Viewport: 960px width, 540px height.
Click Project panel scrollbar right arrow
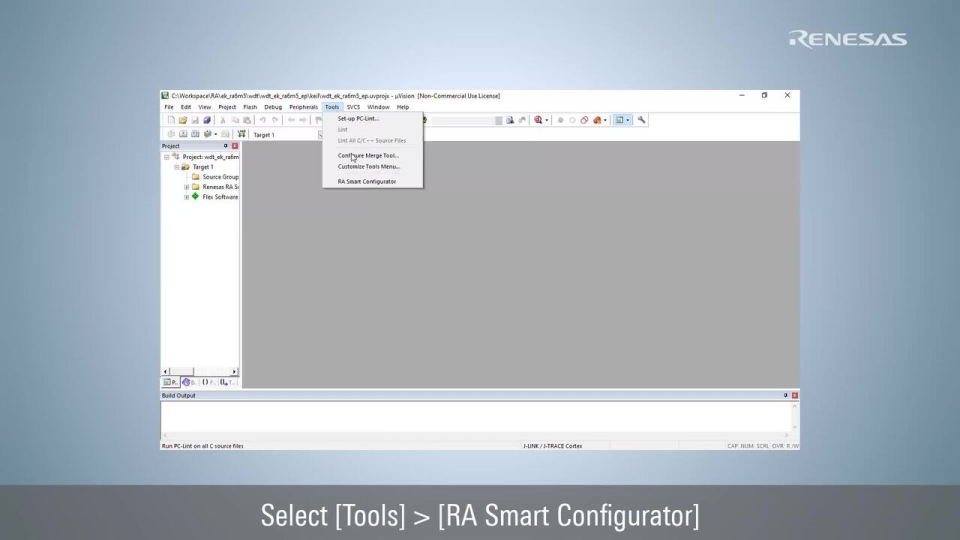(234, 372)
